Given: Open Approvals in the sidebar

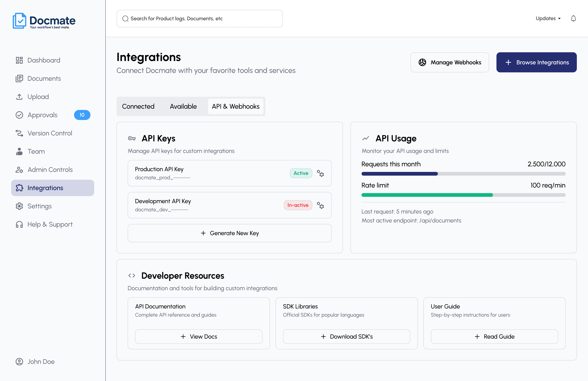Looking at the screenshot, I should point(53,115).
